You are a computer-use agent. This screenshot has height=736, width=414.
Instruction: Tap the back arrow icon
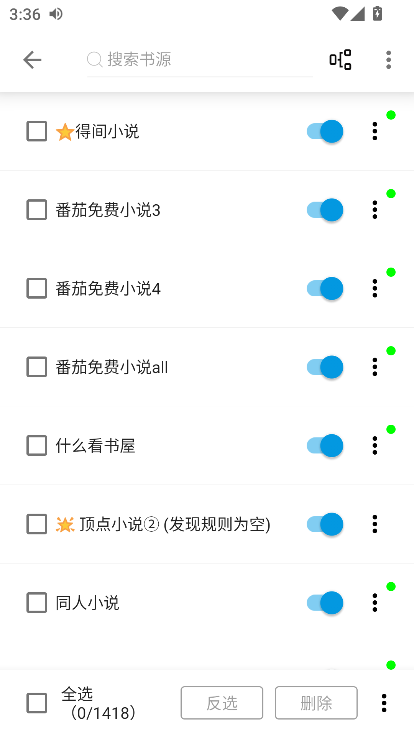tap(32, 60)
